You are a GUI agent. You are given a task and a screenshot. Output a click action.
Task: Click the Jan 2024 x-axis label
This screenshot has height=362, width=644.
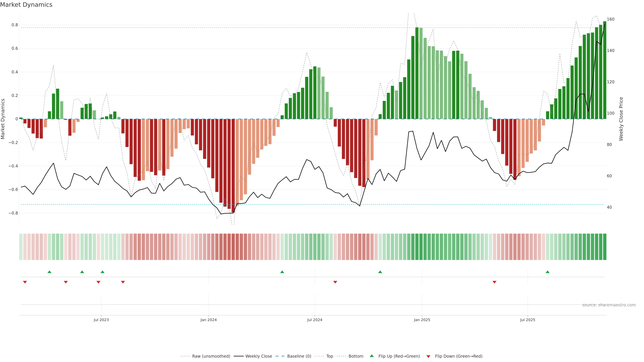(208, 320)
